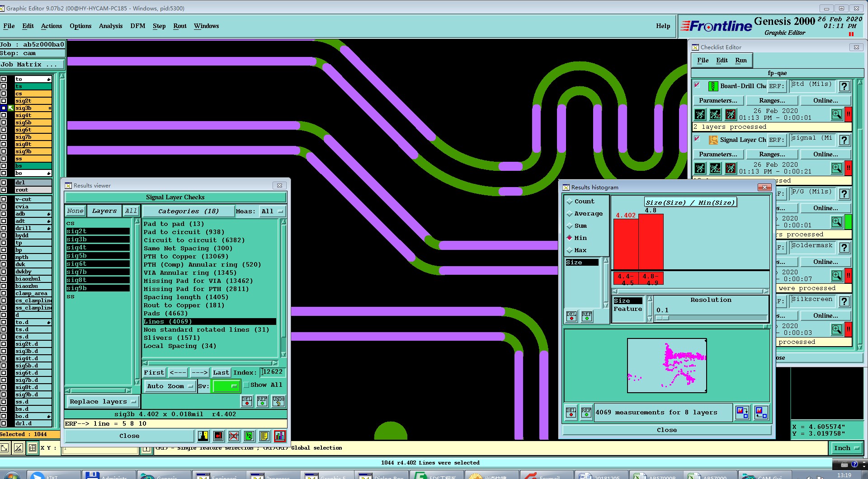The width and height of the screenshot is (868, 479).
Task: Click the red 4.8 histogram bar
Action: tap(651, 242)
